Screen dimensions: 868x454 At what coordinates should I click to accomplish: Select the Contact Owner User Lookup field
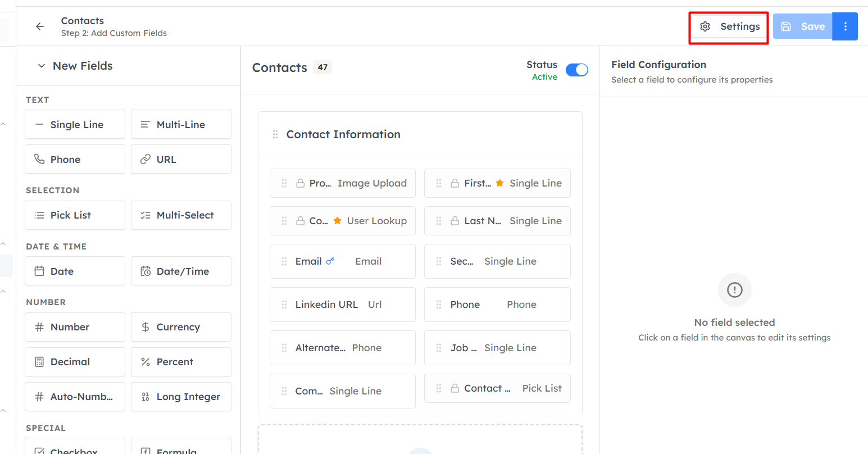click(x=343, y=221)
